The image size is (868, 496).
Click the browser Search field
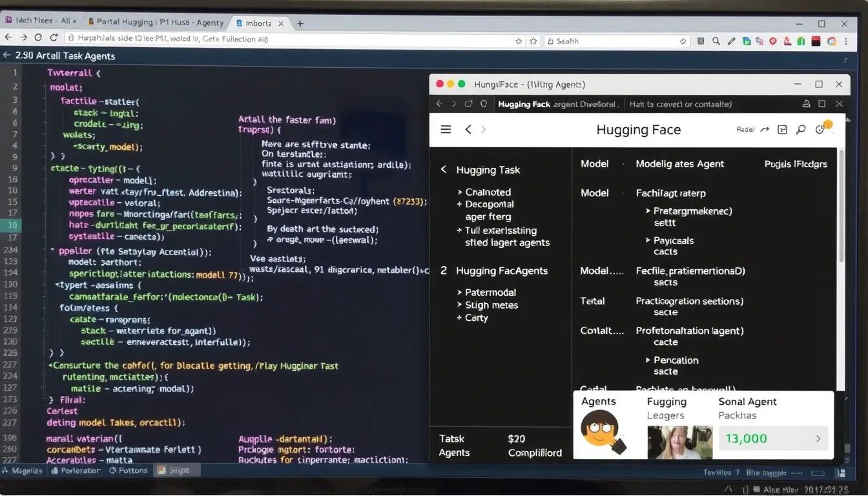[x=617, y=41]
